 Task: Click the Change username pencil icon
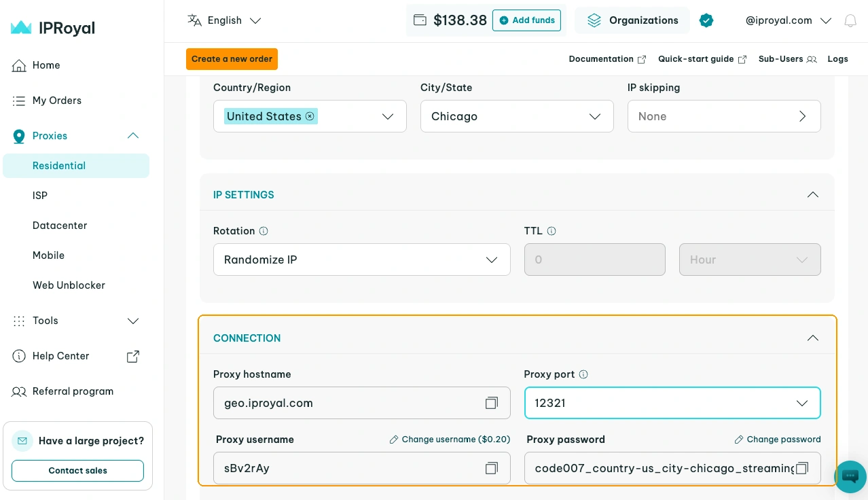[393, 440]
